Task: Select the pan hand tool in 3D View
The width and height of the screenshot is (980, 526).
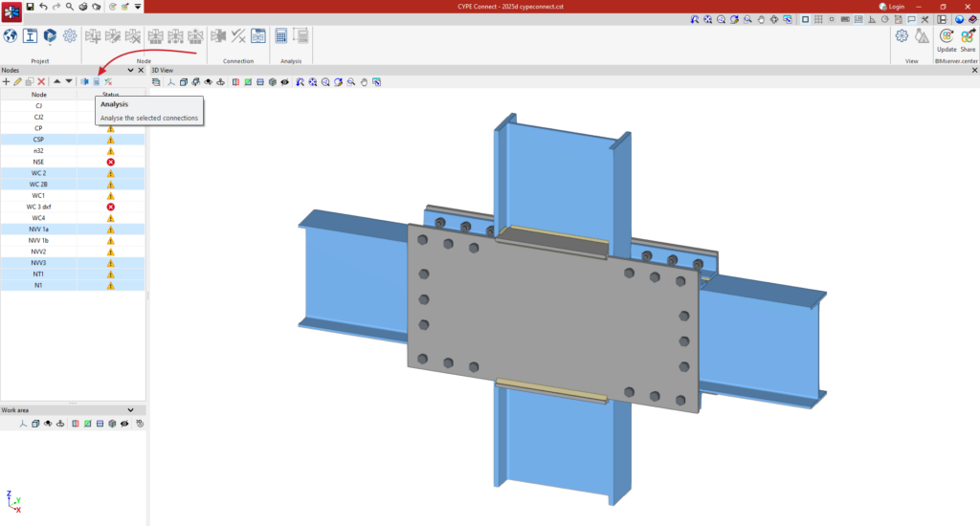Action: [x=364, y=82]
